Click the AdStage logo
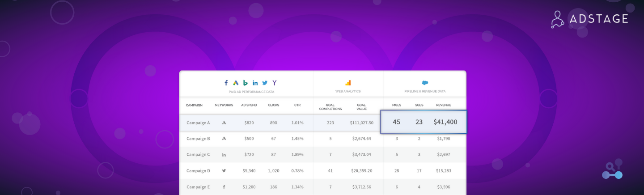This screenshot has width=644, height=195. [x=589, y=19]
